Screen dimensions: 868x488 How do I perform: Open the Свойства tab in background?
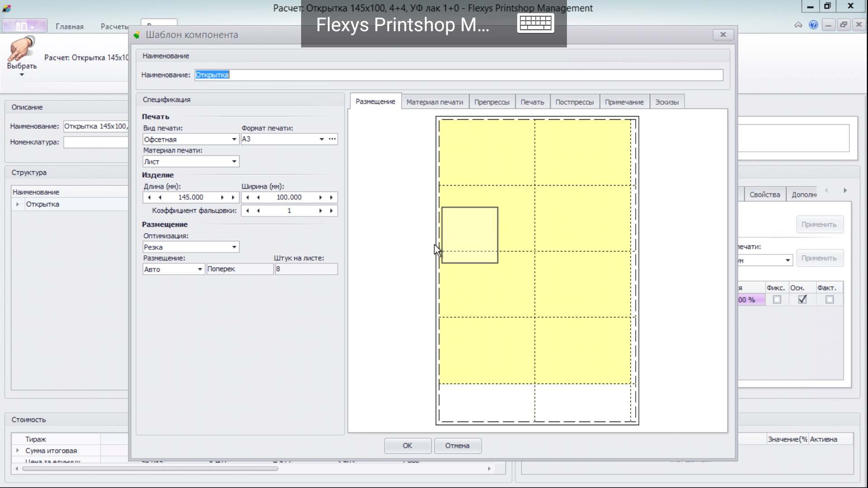(764, 195)
